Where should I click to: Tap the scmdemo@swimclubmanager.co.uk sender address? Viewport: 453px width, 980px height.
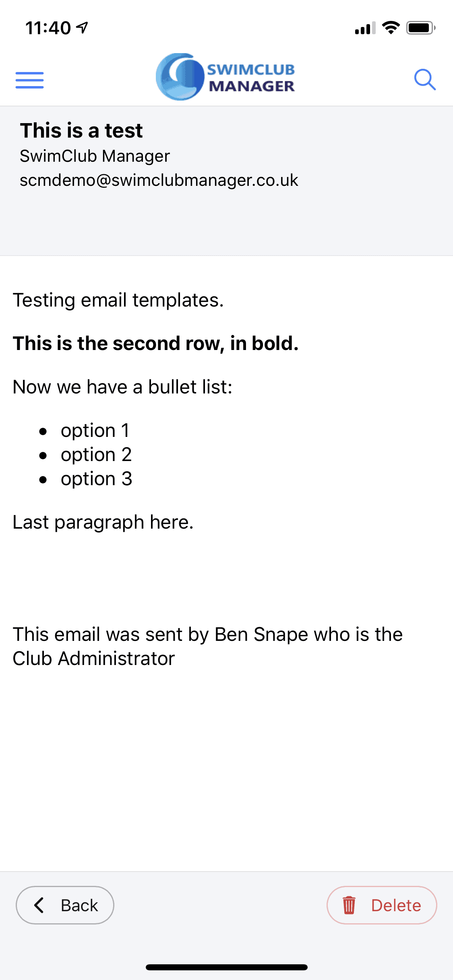pyautogui.click(x=159, y=180)
